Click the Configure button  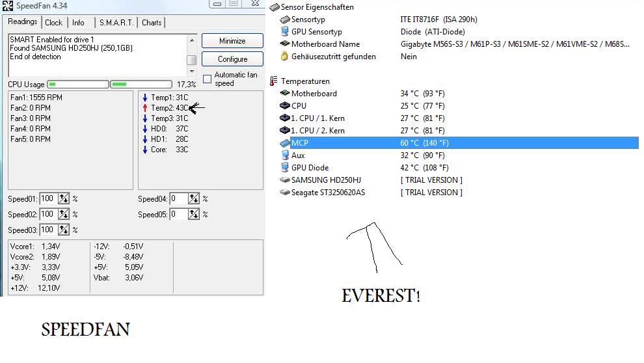click(x=232, y=59)
